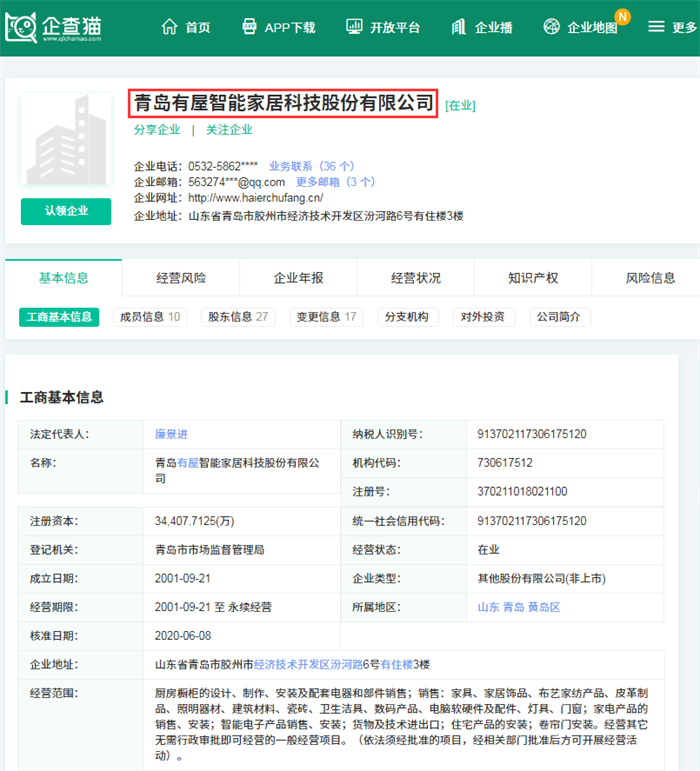This screenshot has width=700, height=771.
Task: Switch to the 企业年报 tab
Action: [x=298, y=278]
